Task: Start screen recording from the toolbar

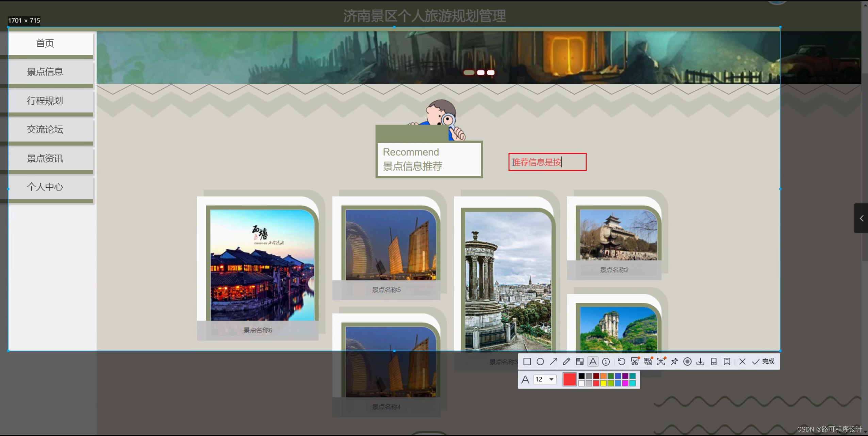Action: [687, 362]
